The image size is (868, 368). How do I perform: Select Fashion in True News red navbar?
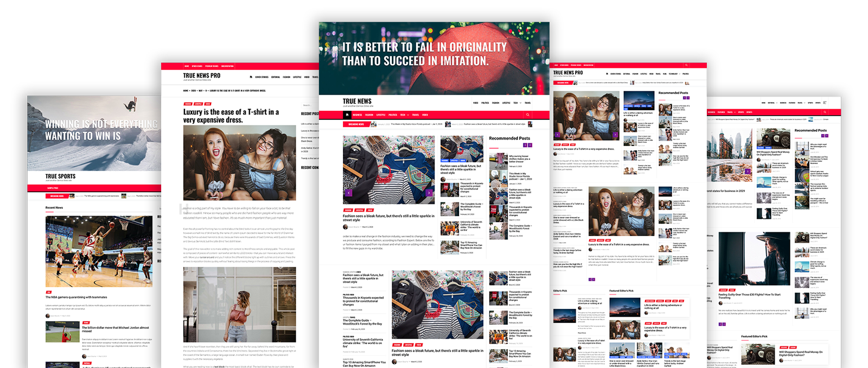369,115
